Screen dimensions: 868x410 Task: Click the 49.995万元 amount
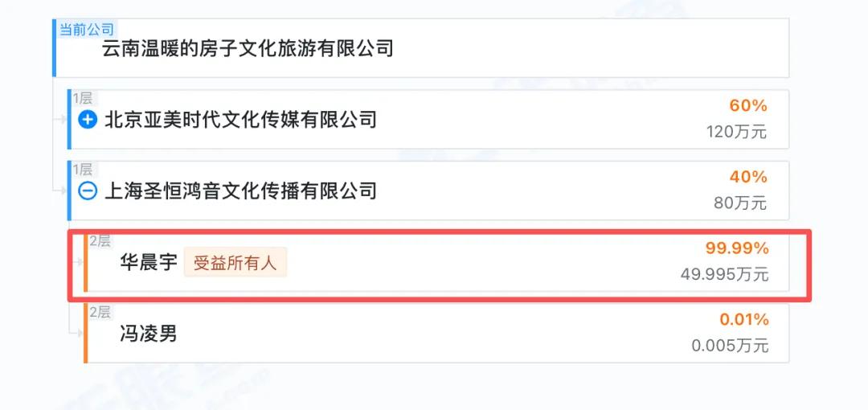point(724,275)
